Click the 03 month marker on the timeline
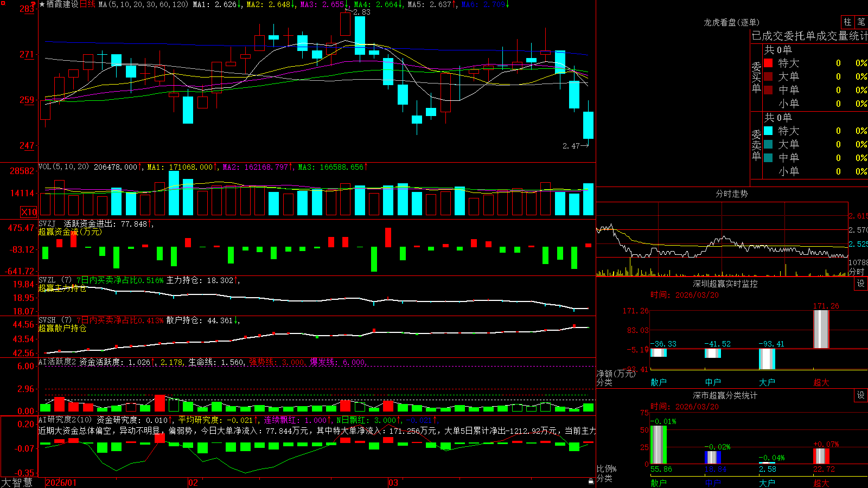Viewport: 868px width, 488px height. [393, 483]
